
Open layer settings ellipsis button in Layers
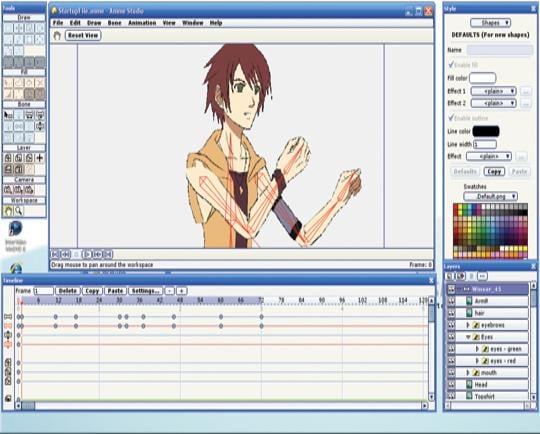482,276
